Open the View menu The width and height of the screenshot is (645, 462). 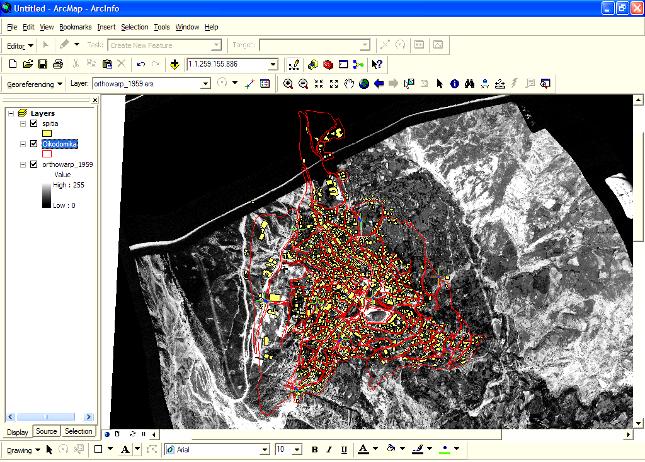(x=46, y=27)
